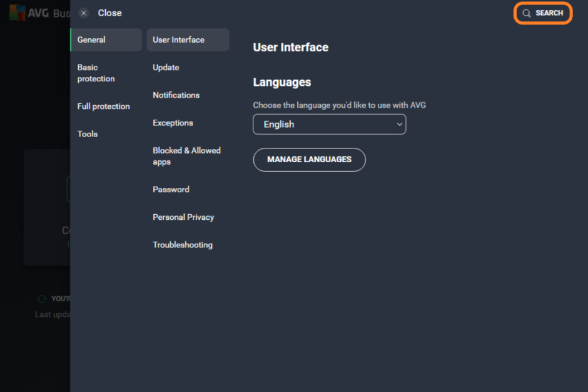This screenshot has height=392, width=588.
Task: Close settings using the Close label
Action: coord(110,13)
